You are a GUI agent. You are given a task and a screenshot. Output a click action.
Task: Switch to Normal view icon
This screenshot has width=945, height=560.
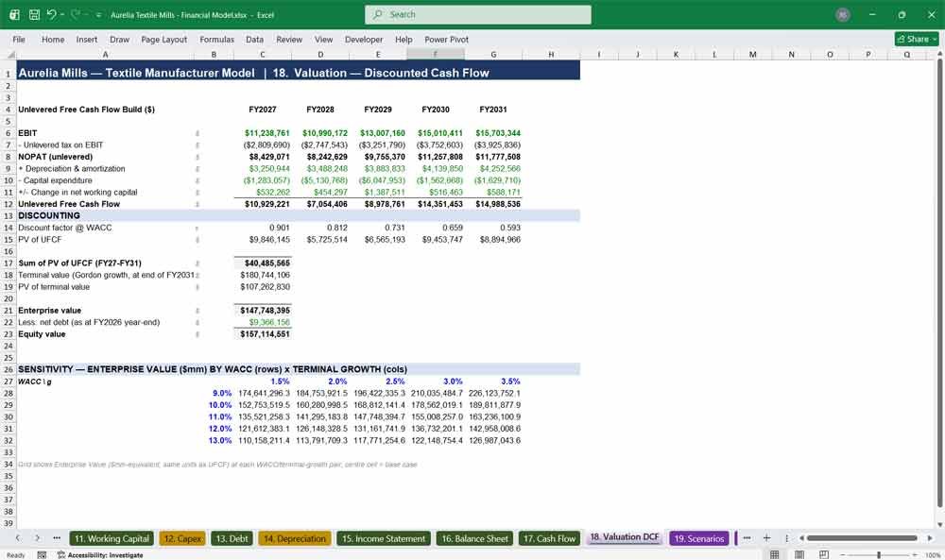(x=775, y=554)
